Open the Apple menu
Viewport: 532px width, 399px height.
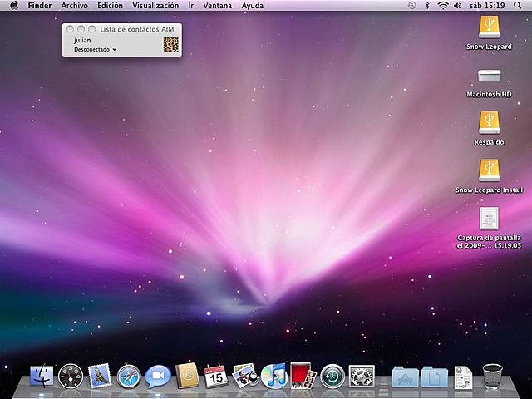14,6
